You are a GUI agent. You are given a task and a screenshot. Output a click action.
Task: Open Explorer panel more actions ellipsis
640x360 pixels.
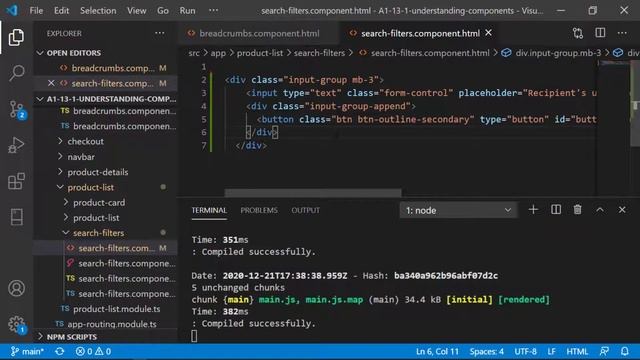(160, 33)
